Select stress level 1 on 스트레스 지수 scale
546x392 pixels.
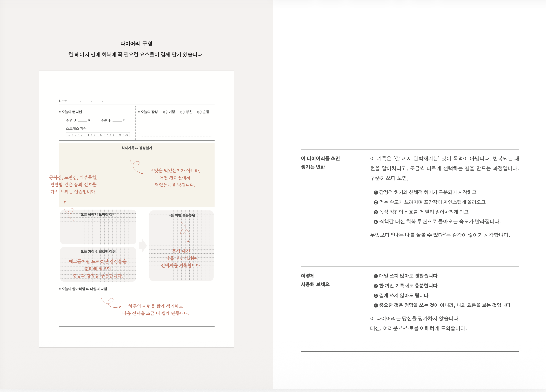click(69, 135)
